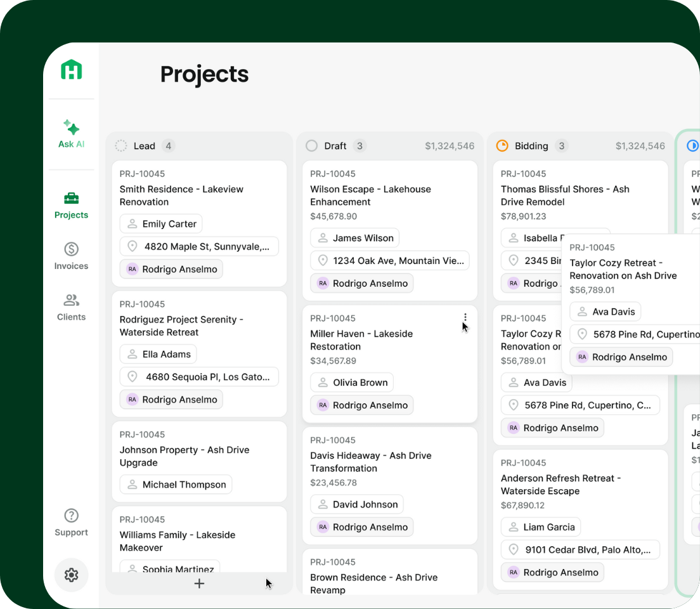Click Sophia Martinez client chip

170,567
